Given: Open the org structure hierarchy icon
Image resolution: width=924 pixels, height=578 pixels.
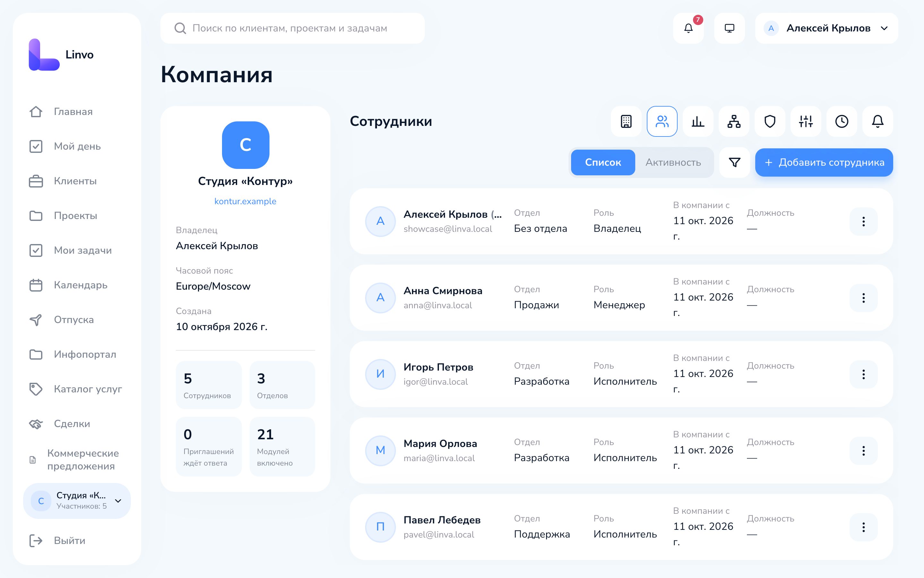Looking at the screenshot, I should [734, 121].
